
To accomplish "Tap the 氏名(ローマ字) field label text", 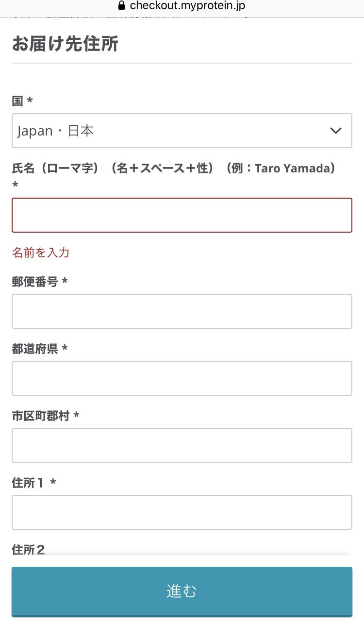I will coord(173,169).
